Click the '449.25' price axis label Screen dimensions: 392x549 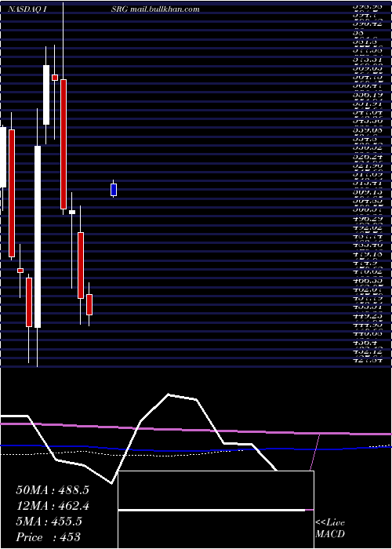[x=367, y=316]
